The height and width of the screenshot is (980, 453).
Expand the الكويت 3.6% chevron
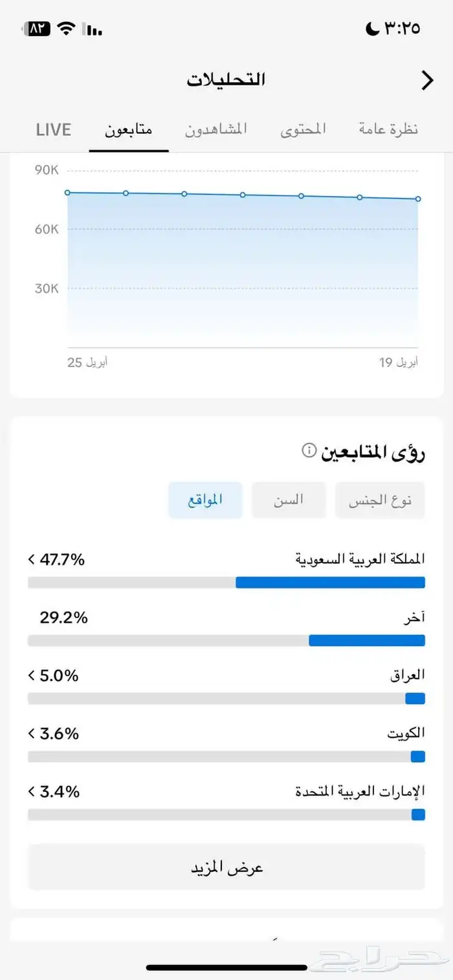(x=32, y=734)
